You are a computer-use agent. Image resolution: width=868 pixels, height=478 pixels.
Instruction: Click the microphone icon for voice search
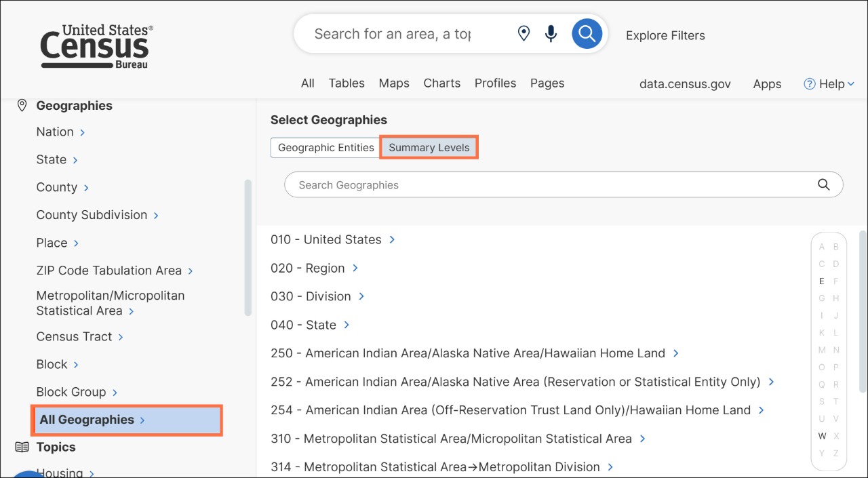(x=551, y=33)
